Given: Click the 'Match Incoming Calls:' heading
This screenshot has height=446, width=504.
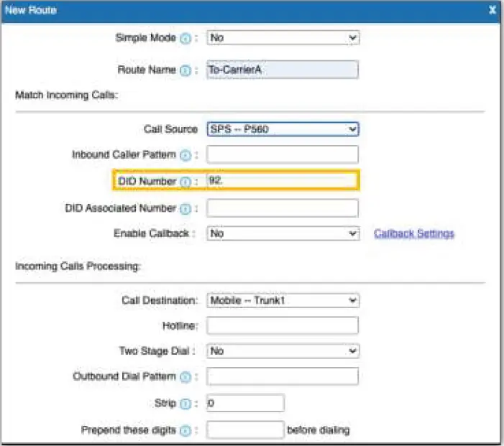Looking at the screenshot, I should (x=67, y=96).
